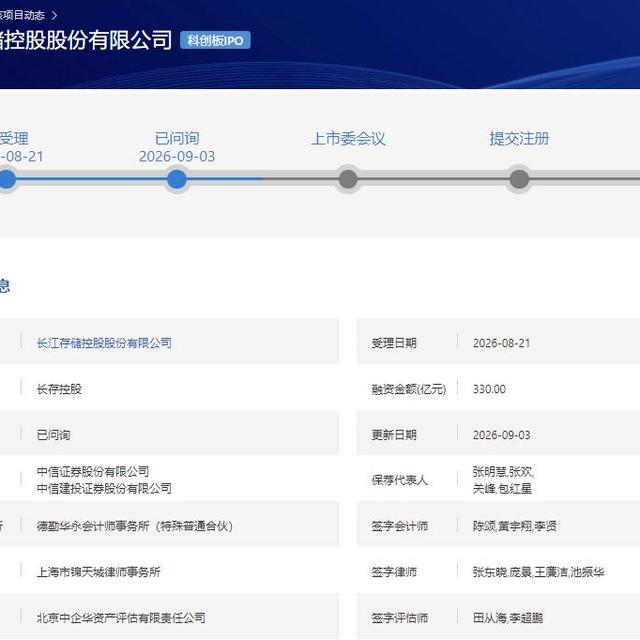Click the 受理日期 label
Screen dimensions: 640x640
394,343
